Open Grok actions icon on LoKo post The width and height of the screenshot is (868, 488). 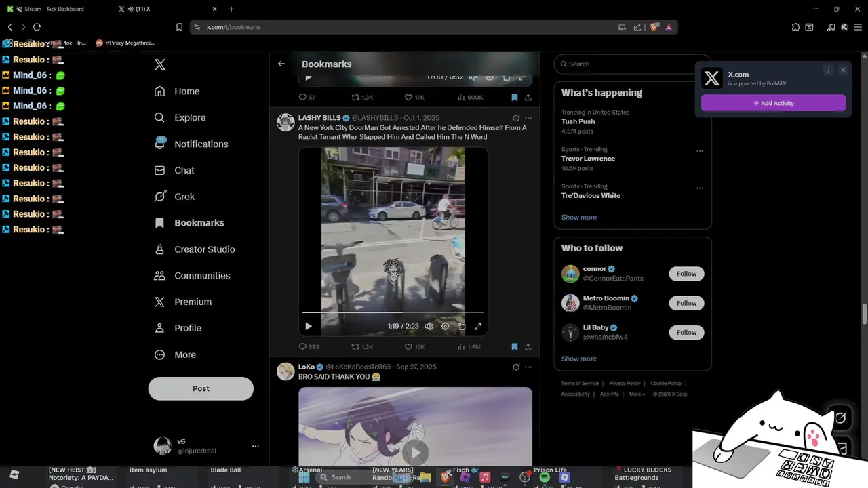[516, 367]
